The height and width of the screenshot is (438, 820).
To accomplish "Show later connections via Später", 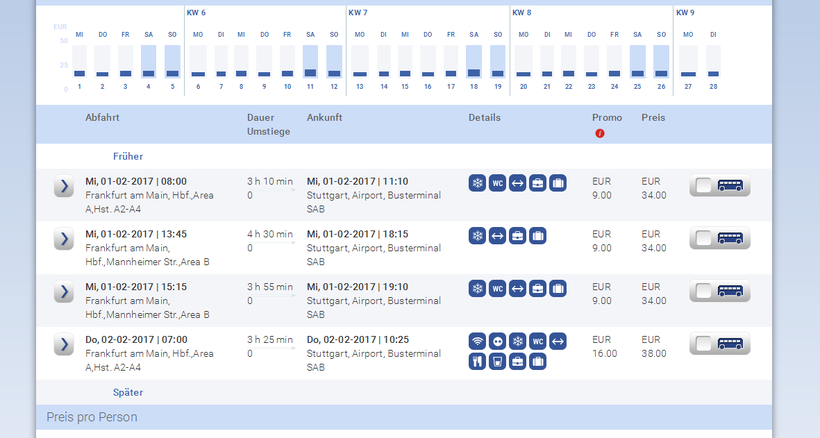I will click(128, 393).
